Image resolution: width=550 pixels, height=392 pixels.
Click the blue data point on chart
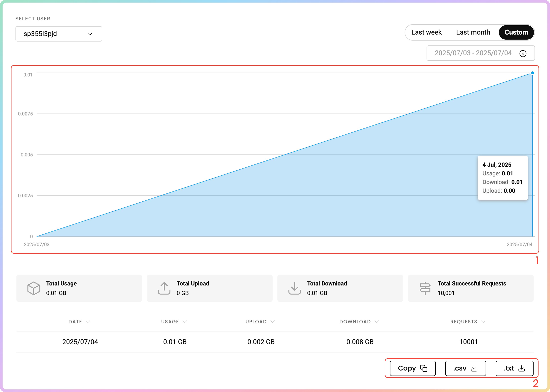coord(532,73)
